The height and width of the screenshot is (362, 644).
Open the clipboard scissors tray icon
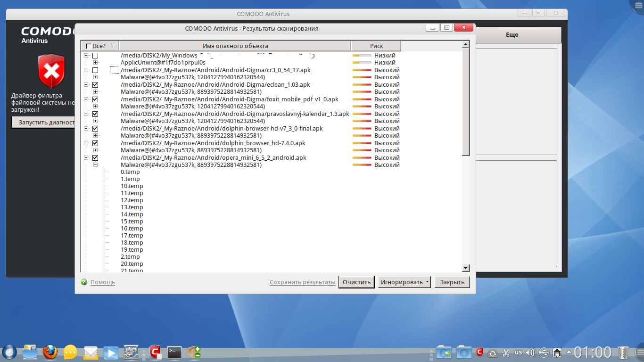pos(506,352)
